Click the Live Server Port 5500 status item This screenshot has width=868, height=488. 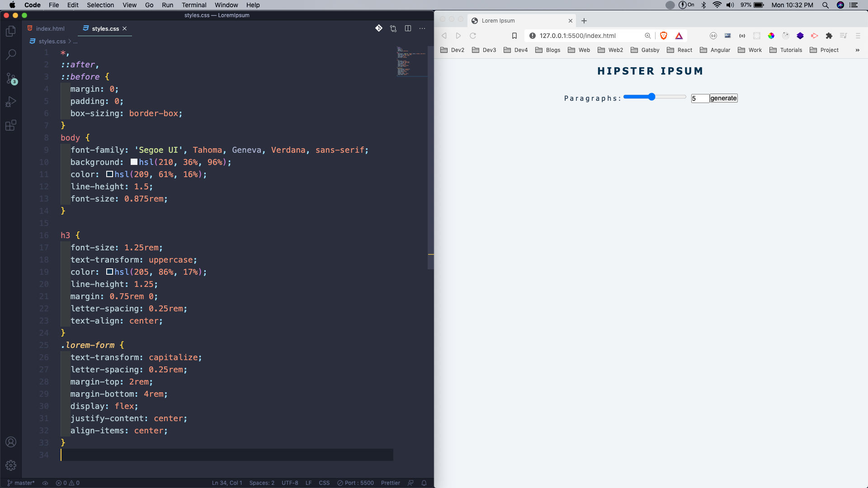coord(355,483)
